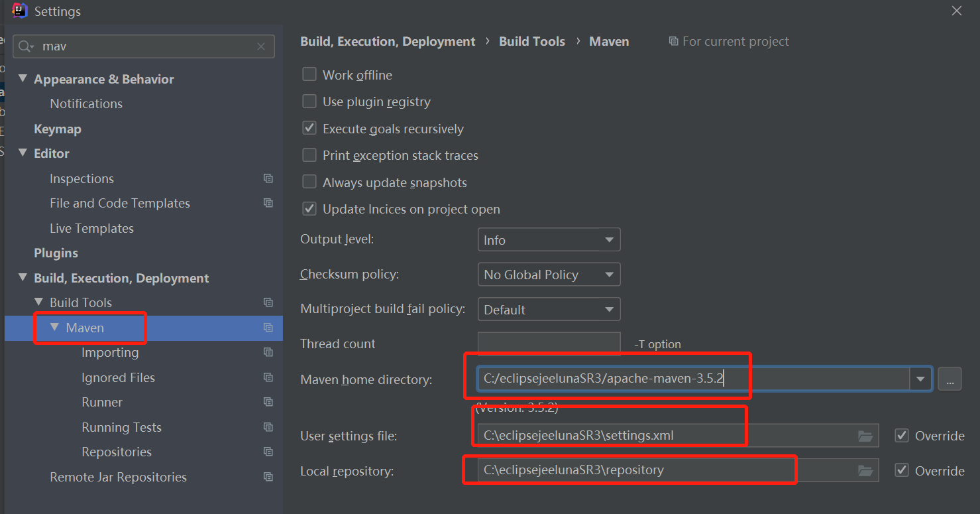This screenshot has width=980, height=514.
Task: Enable the Work offline checkbox
Action: [x=309, y=74]
